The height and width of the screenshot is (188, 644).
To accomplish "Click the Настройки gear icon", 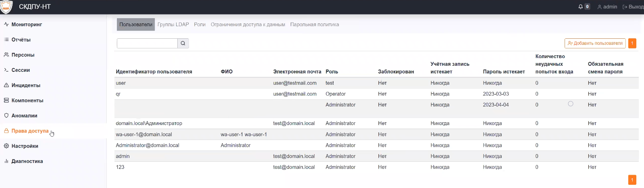I will (6, 146).
